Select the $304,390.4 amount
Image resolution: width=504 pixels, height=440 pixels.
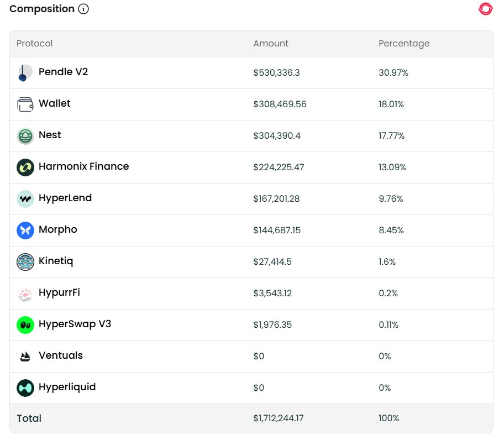coord(277,135)
